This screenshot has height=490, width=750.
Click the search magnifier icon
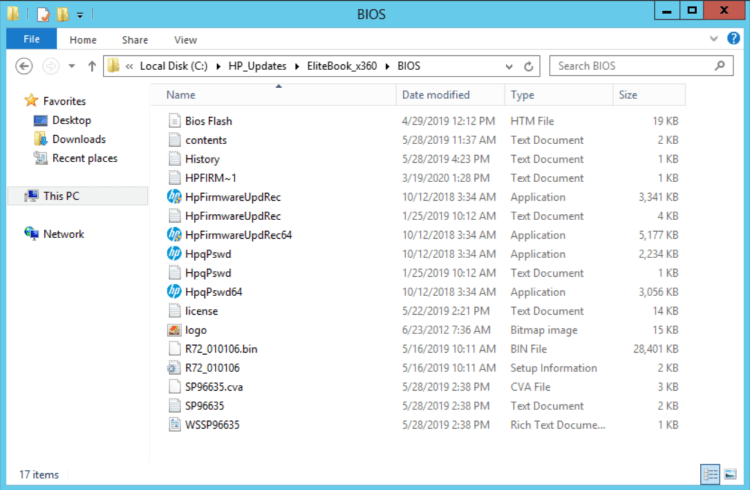tap(719, 66)
